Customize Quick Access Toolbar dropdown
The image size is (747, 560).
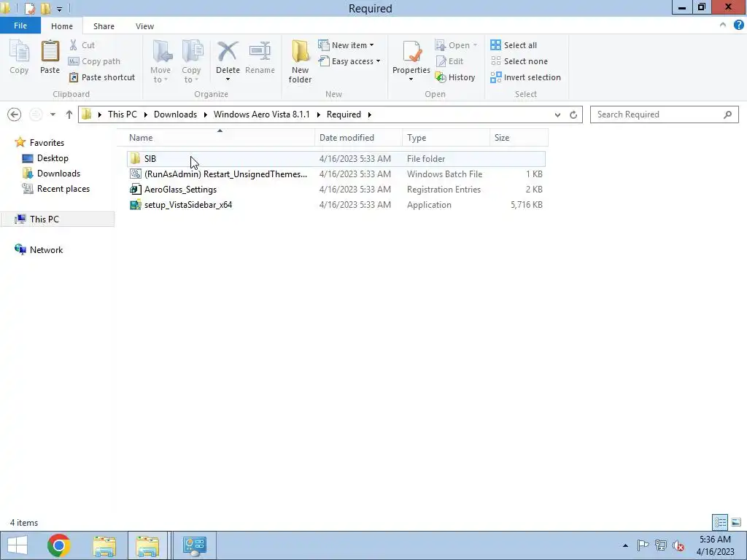click(x=59, y=9)
